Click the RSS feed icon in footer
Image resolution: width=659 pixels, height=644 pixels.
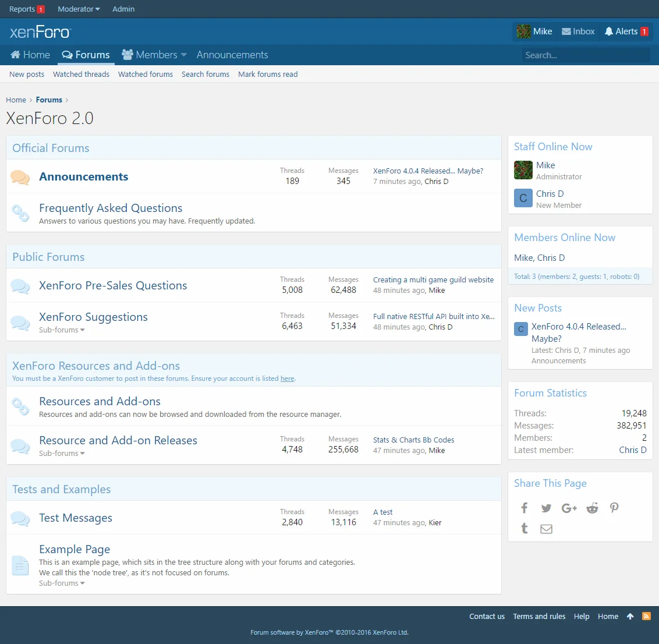pos(646,616)
